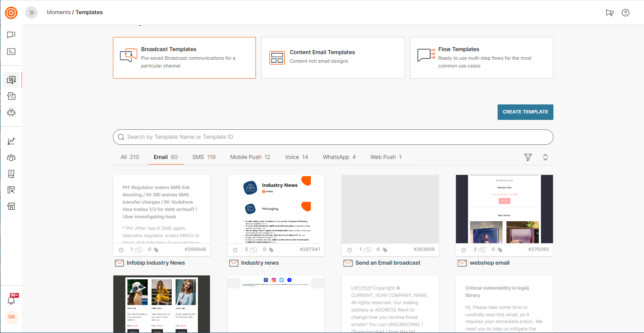Click the help question mark icon
Screen dimensions: 644x333
[x=626, y=12]
